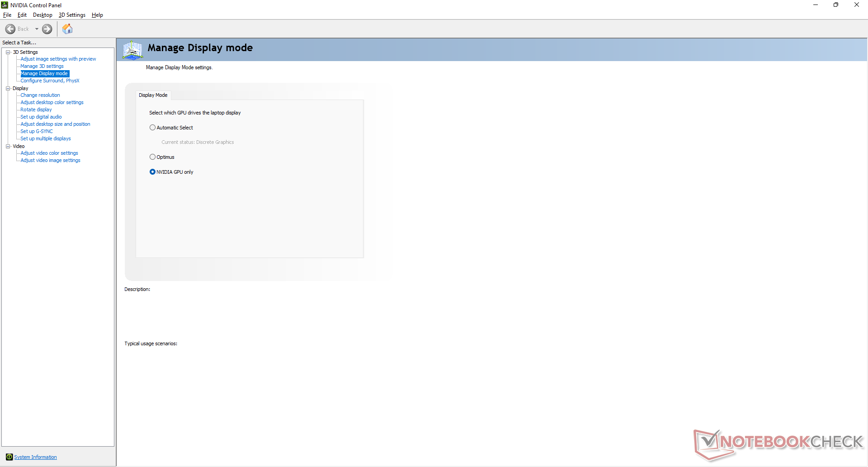Open the File menu
This screenshot has width=868, height=467.
tap(7, 15)
